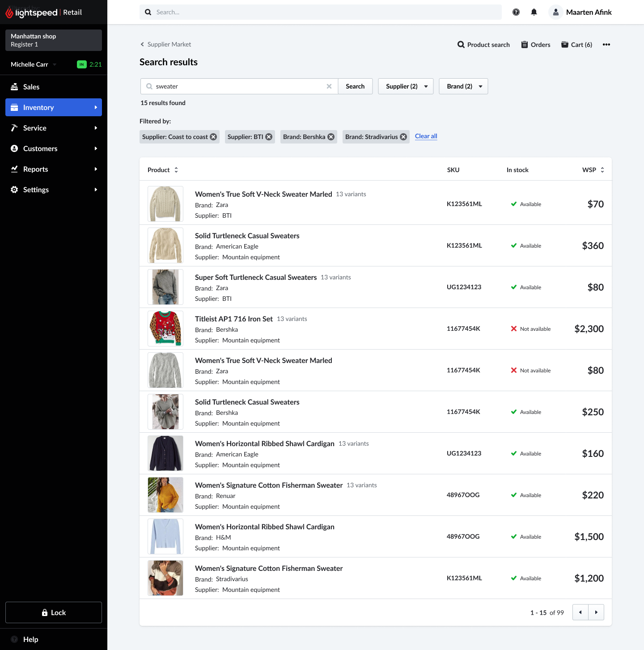Open the yellow Fisherman Sweater thumbnail
644x650 pixels.
click(x=165, y=495)
